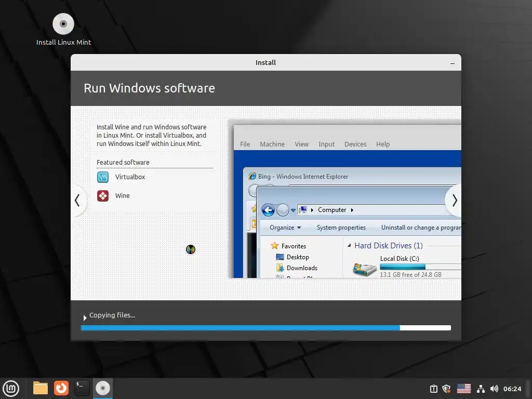Click the VirtualBox slideshow screenshot image
532x399 pixels.
coord(345,199)
